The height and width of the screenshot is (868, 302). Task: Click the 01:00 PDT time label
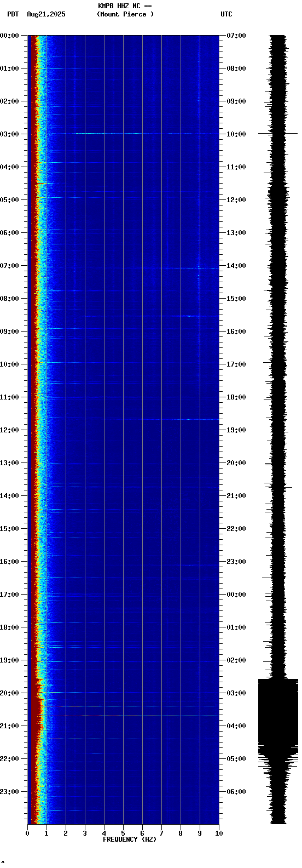tap(9, 68)
